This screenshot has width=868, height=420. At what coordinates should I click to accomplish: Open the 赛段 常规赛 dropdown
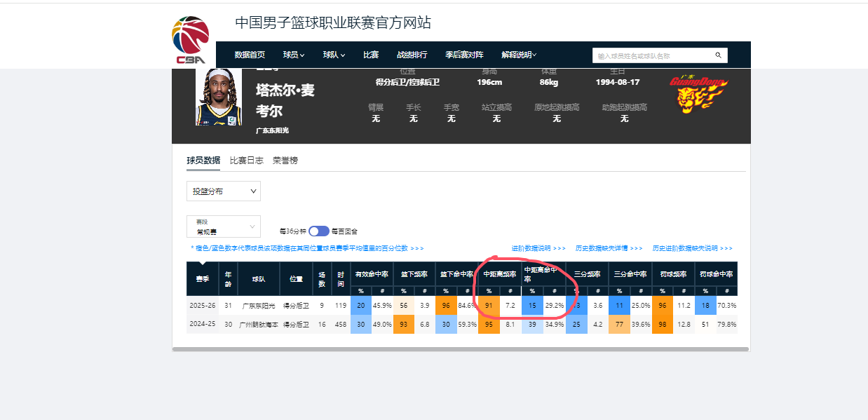point(224,226)
